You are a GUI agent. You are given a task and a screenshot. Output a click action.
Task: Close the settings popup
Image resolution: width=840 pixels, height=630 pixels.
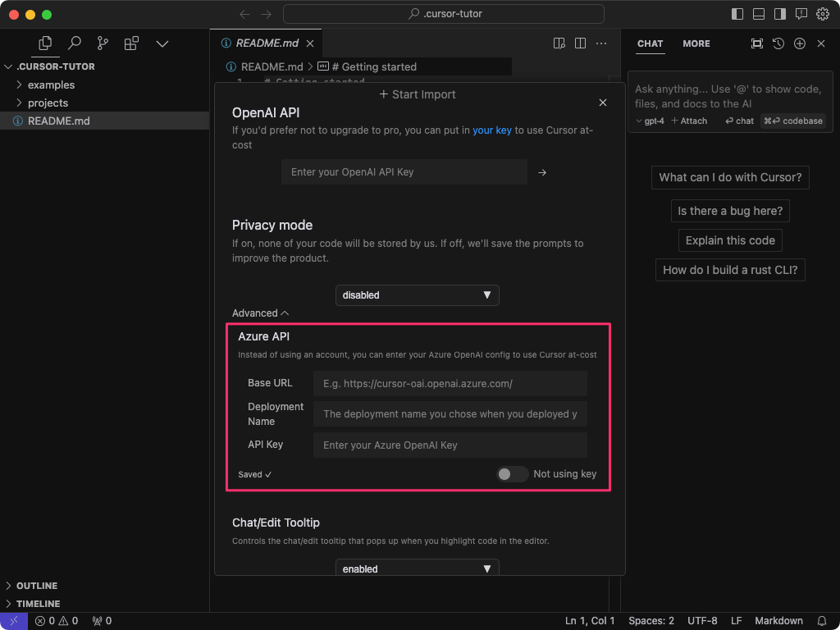pos(603,103)
